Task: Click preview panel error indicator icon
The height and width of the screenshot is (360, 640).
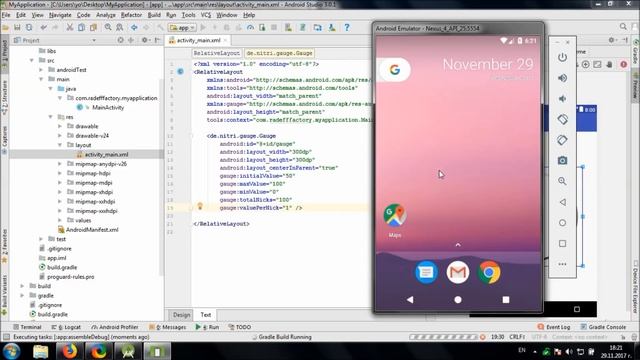Action: tap(623, 64)
